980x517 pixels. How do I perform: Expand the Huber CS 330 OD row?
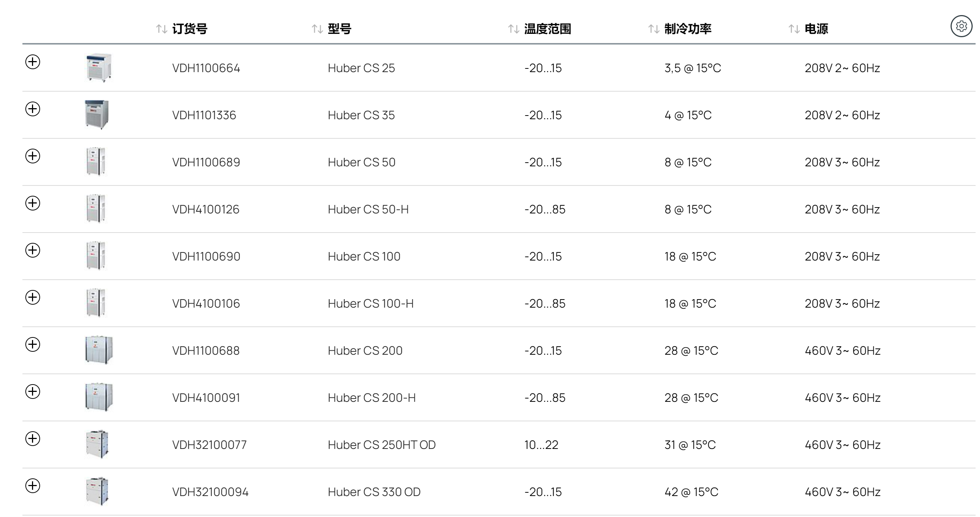point(33,486)
